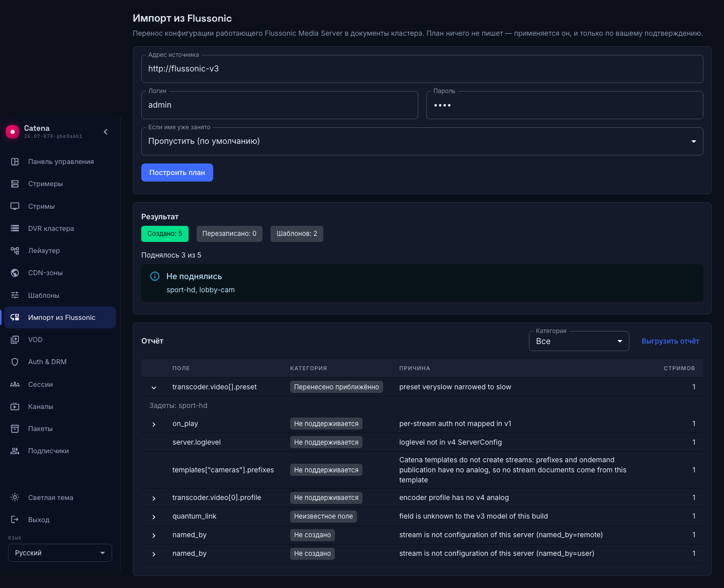Expand the transcoder.video[0].profile row
This screenshot has width=724, height=588.
coord(154,498)
